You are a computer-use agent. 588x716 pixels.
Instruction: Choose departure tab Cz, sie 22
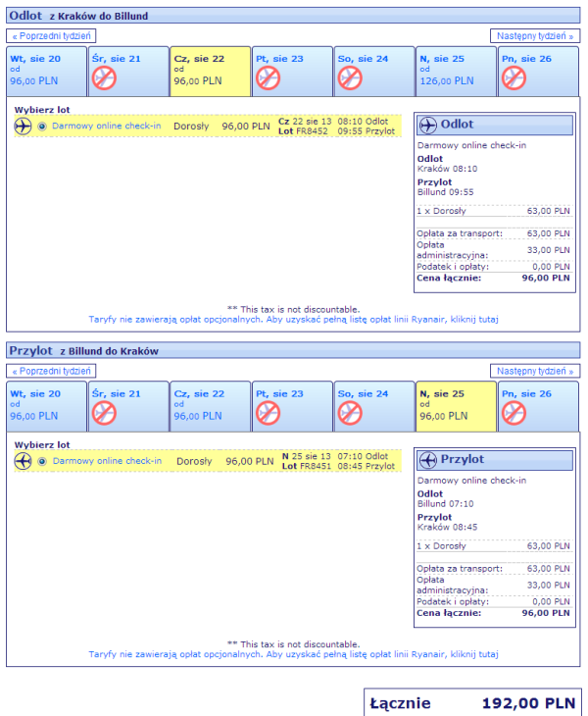pyautogui.click(x=211, y=72)
